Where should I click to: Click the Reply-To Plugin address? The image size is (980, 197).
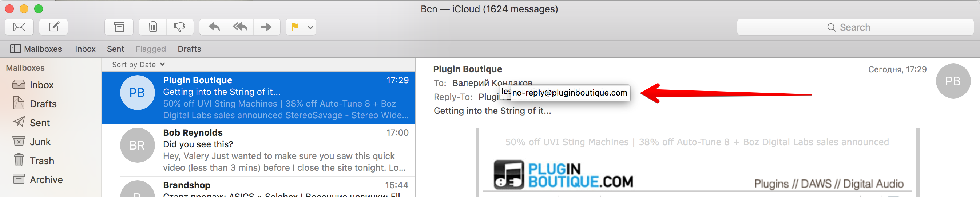(x=488, y=97)
